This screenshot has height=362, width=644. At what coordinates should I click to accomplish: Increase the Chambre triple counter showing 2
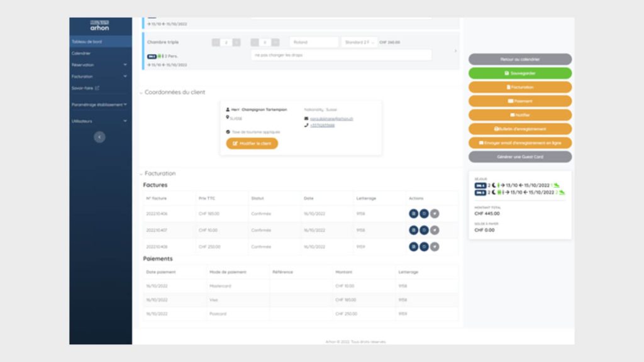tap(236, 42)
